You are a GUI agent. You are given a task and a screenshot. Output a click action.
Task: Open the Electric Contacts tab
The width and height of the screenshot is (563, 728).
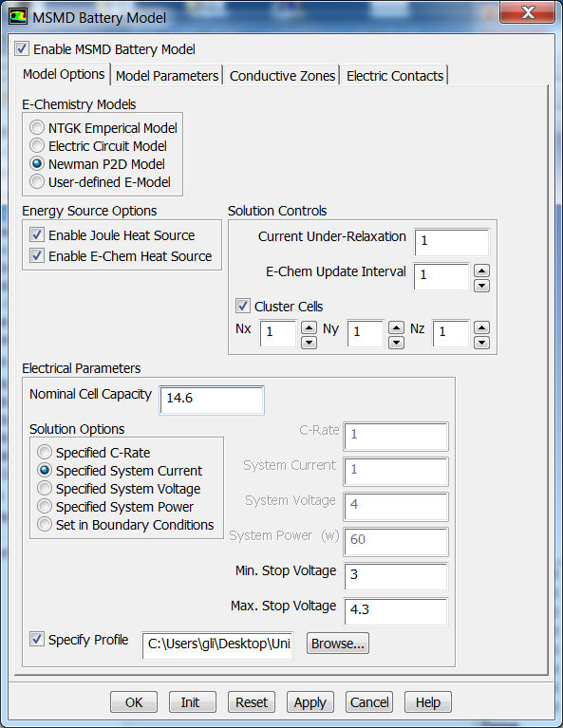[395, 76]
